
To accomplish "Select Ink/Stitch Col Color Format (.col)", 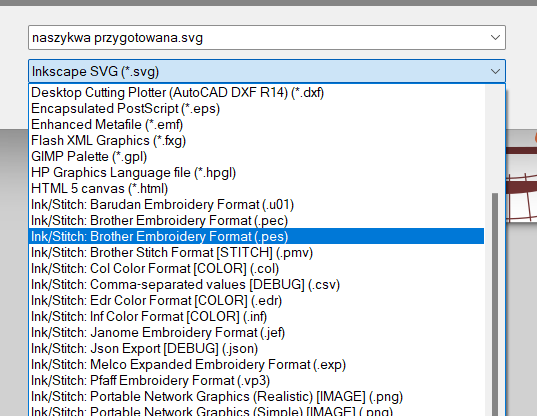I will 256,268.
